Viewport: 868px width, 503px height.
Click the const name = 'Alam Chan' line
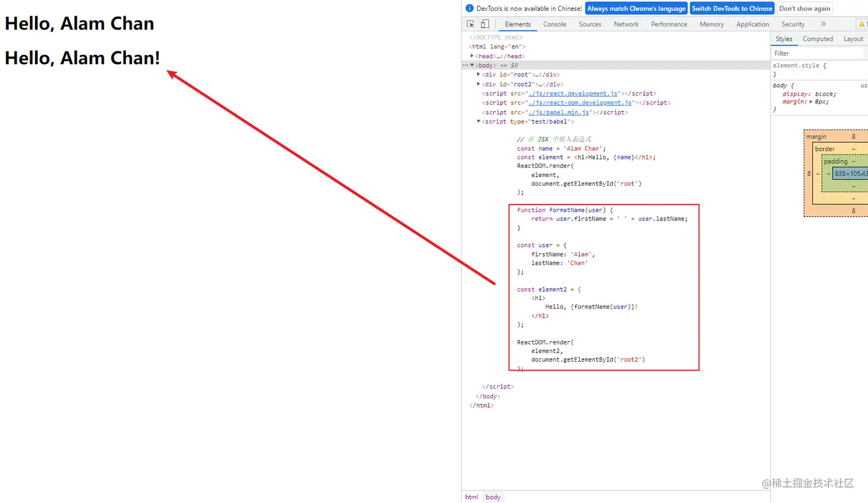click(x=561, y=149)
